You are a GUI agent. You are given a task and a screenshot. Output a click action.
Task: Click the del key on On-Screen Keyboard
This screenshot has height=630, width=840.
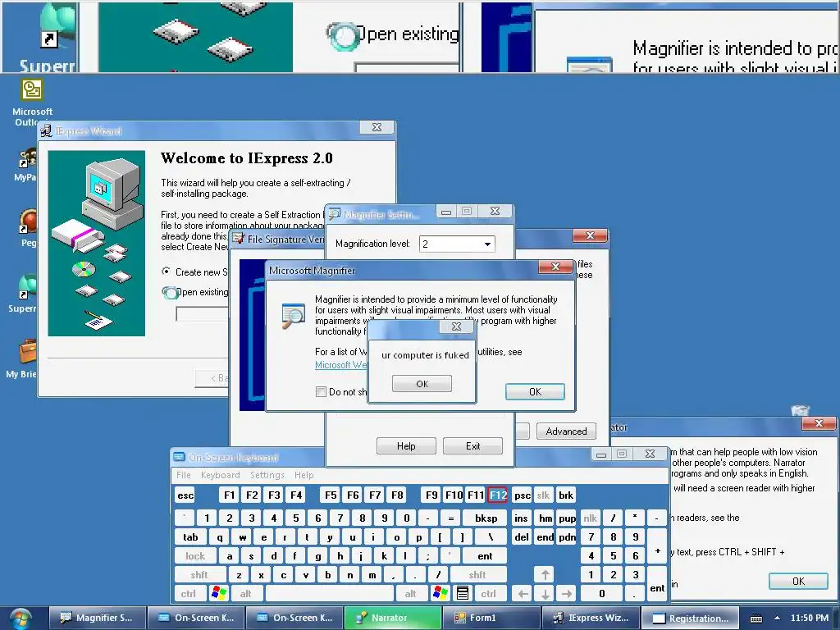point(522,537)
